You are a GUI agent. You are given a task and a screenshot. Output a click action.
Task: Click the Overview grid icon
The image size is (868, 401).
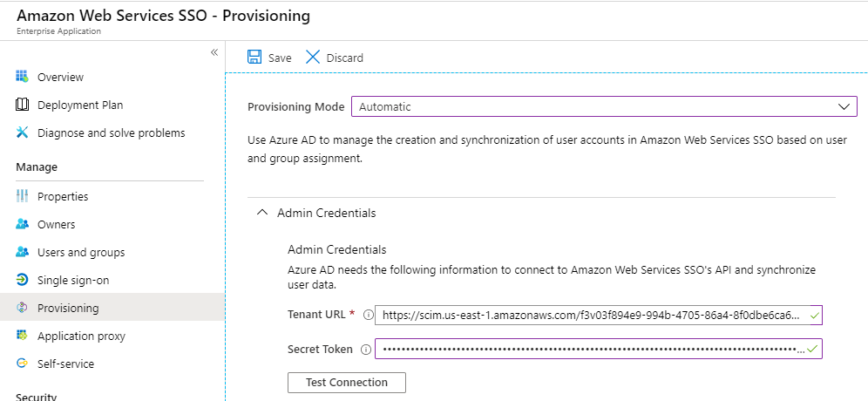[x=23, y=77]
